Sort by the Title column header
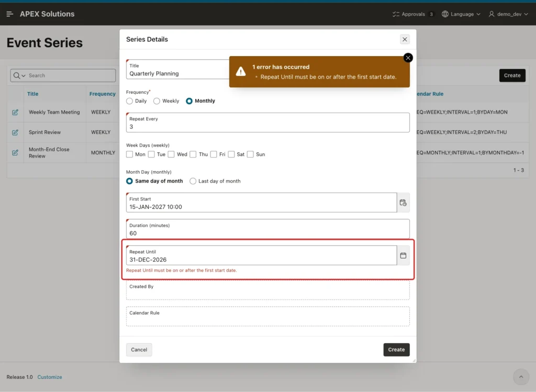This screenshot has height=392, width=536. pyautogui.click(x=33, y=94)
